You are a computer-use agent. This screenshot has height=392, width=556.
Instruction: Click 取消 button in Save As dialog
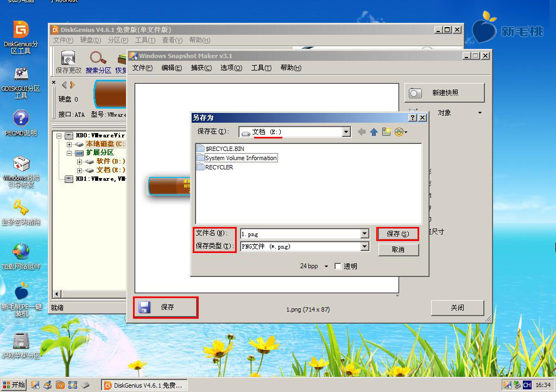[x=398, y=250]
